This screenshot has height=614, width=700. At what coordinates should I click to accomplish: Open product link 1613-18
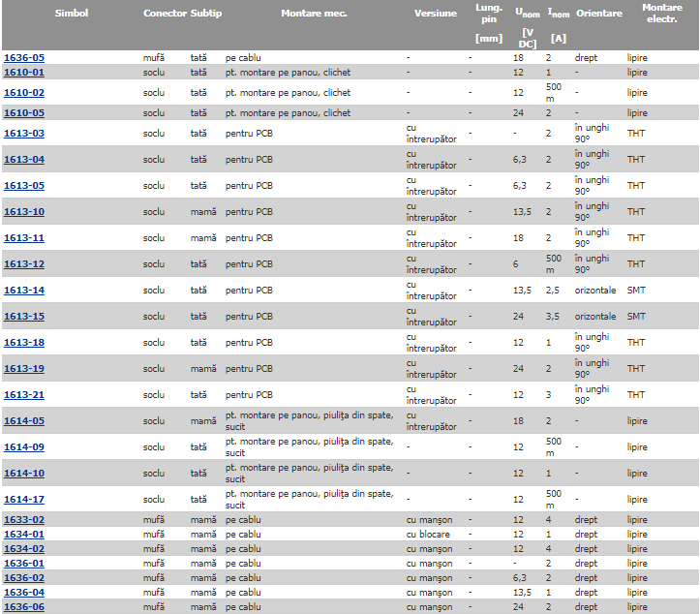coord(24,343)
